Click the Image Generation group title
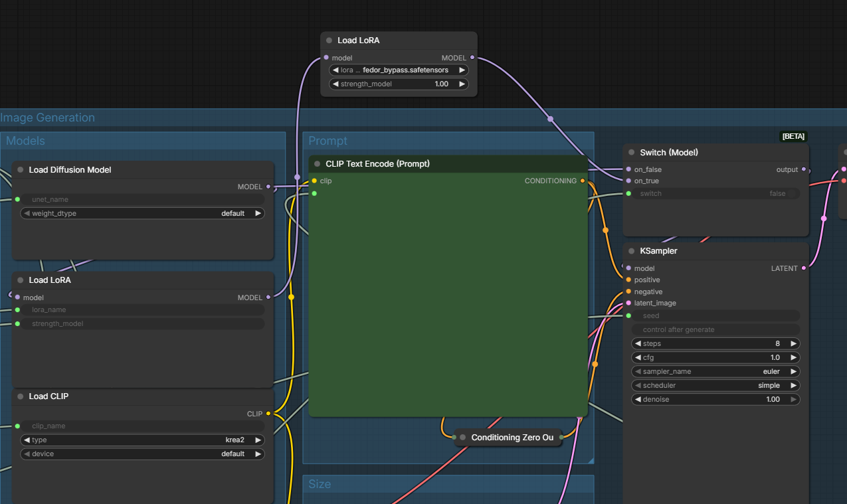Viewport: 847px width, 504px height. coord(48,118)
